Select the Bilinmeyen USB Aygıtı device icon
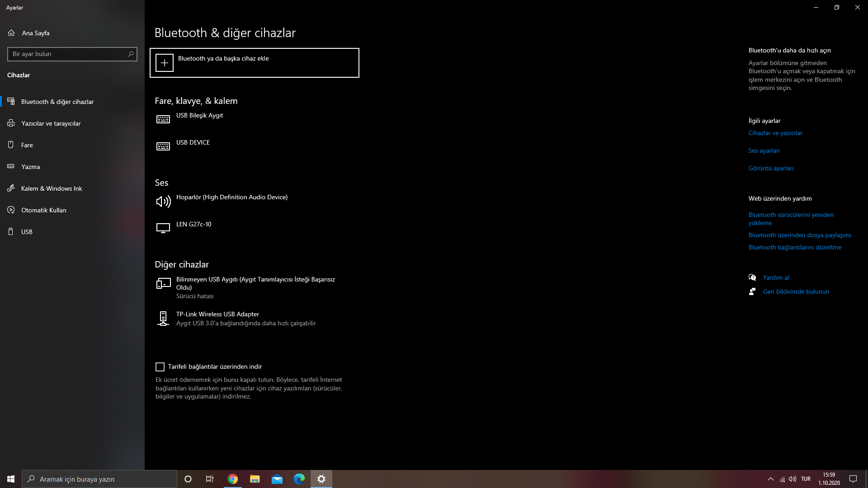The height and width of the screenshot is (488, 868). pyautogui.click(x=163, y=283)
